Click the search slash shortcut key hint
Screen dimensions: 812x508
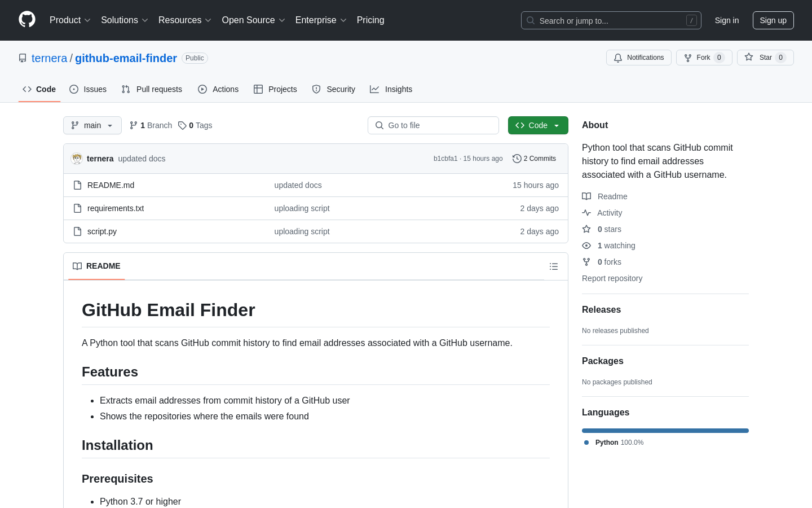[x=691, y=20]
